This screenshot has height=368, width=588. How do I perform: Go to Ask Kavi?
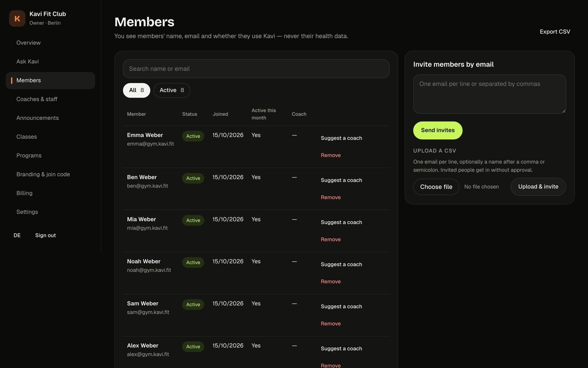pyautogui.click(x=50, y=61)
